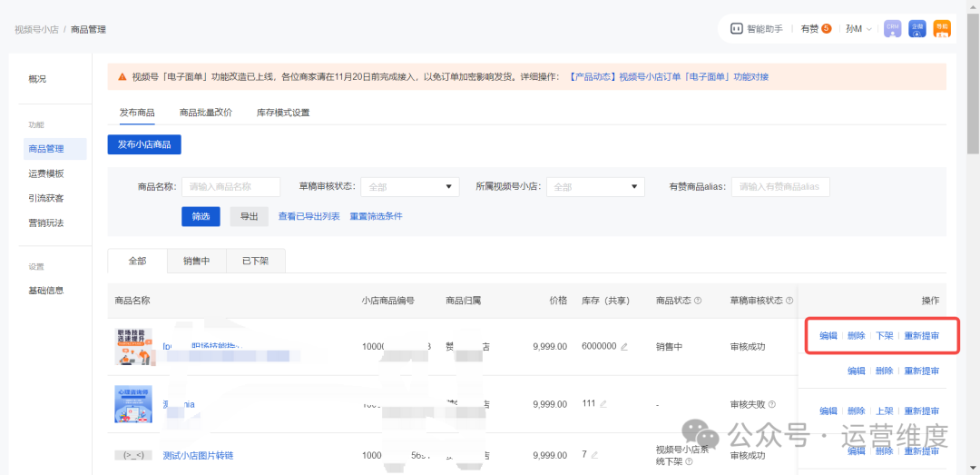The width and height of the screenshot is (980, 475).
Task: Click 编辑 in the row with 下架
Action: (828, 336)
